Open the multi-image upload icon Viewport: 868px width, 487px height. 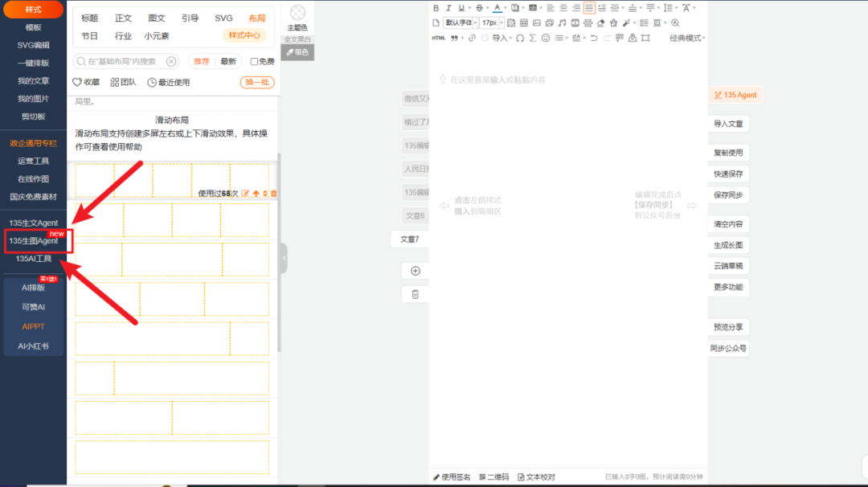[x=549, y=23]
